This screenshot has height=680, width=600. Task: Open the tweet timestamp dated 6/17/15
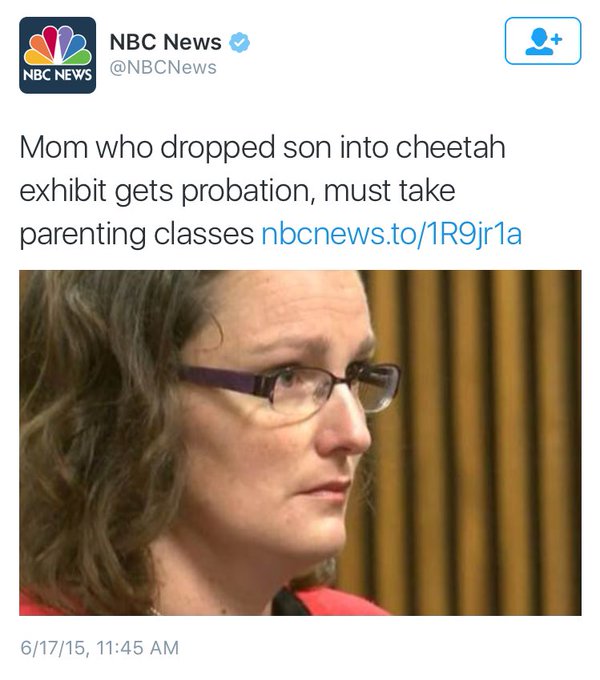click(x=99, y=648)
